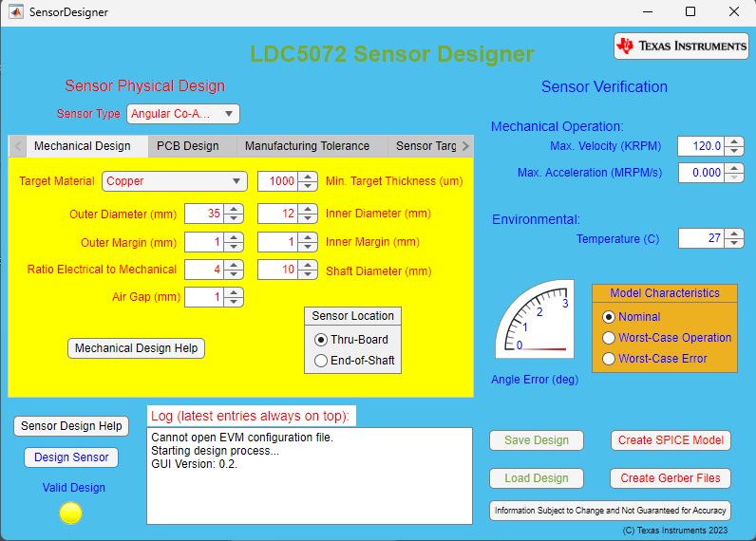The width and height of the screenshot is (756, 541).
Task: Click Create Gerber Files button
Action: [671, 478]
